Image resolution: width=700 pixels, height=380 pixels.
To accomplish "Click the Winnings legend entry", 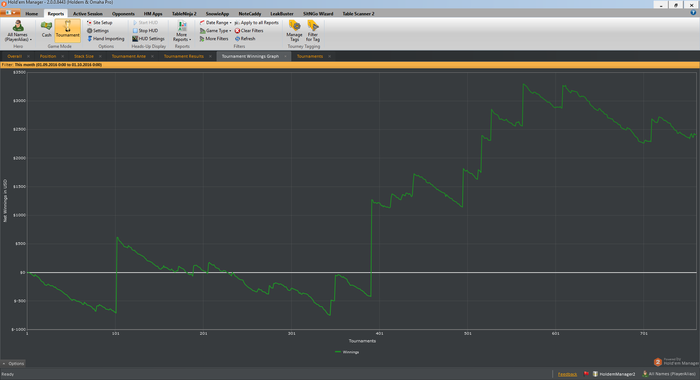I will pos(347,352).
